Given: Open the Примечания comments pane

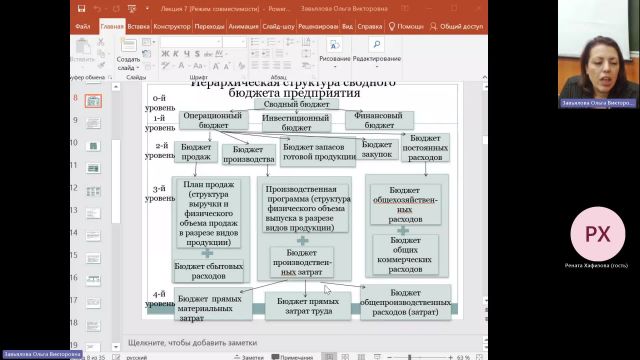Looking at the screenshot, I should tap(292, 357).
